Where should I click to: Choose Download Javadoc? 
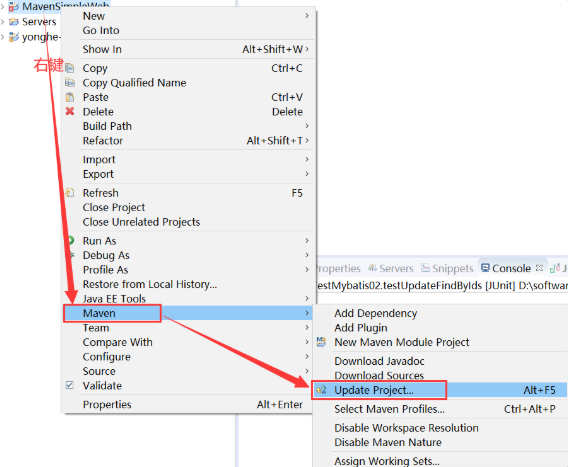pos(379,361)
